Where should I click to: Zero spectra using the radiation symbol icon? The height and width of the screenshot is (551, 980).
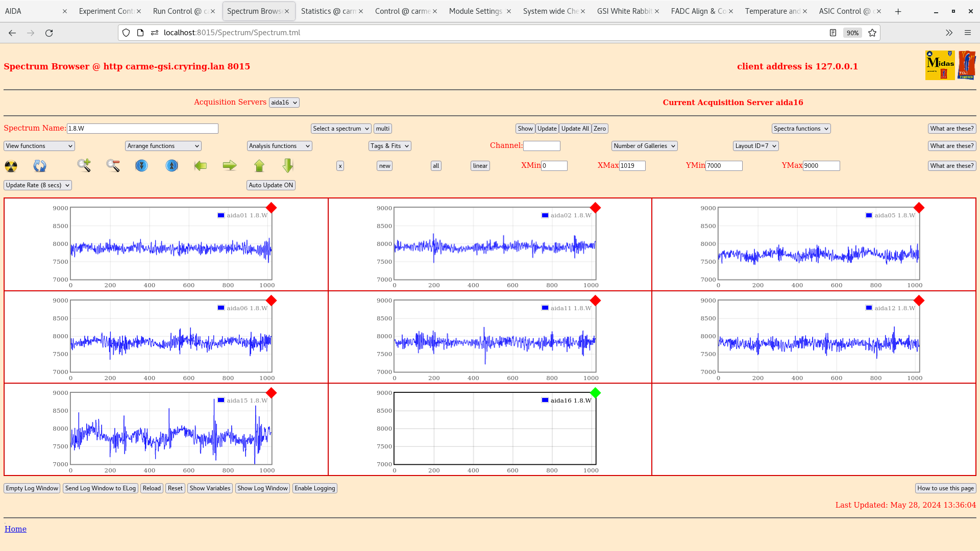[10, 166]
